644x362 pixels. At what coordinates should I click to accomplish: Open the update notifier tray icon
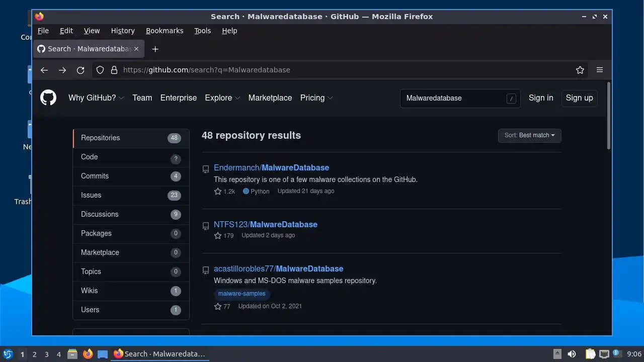click(x=617, y=354)
